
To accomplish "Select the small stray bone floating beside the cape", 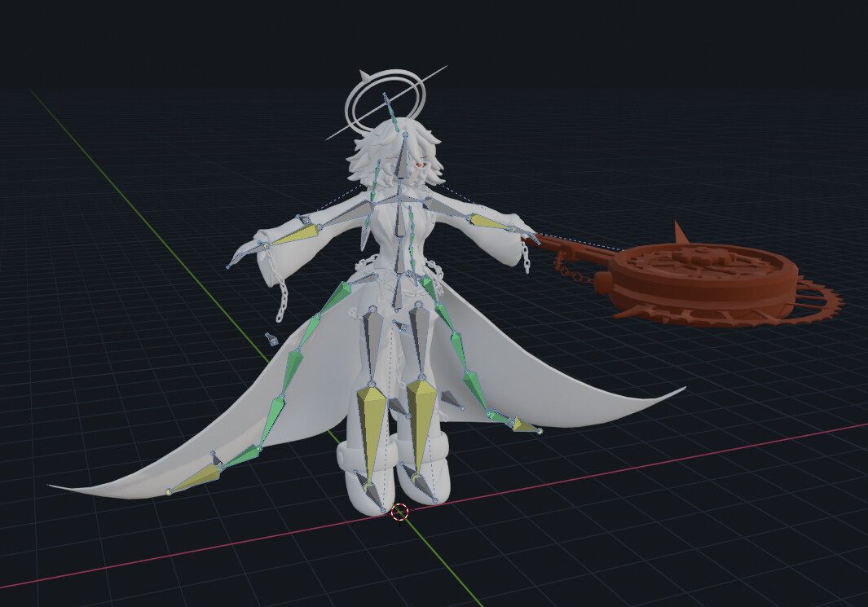I will (271, 339).
